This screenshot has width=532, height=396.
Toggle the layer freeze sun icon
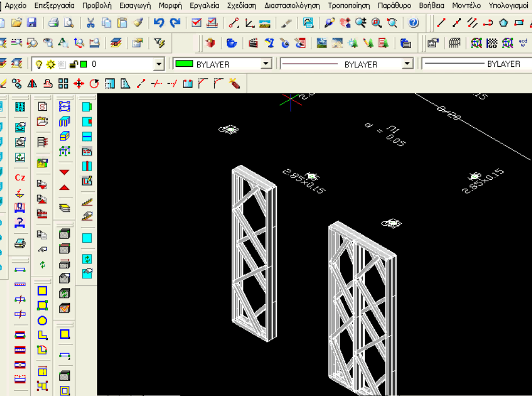pos(50,64)
